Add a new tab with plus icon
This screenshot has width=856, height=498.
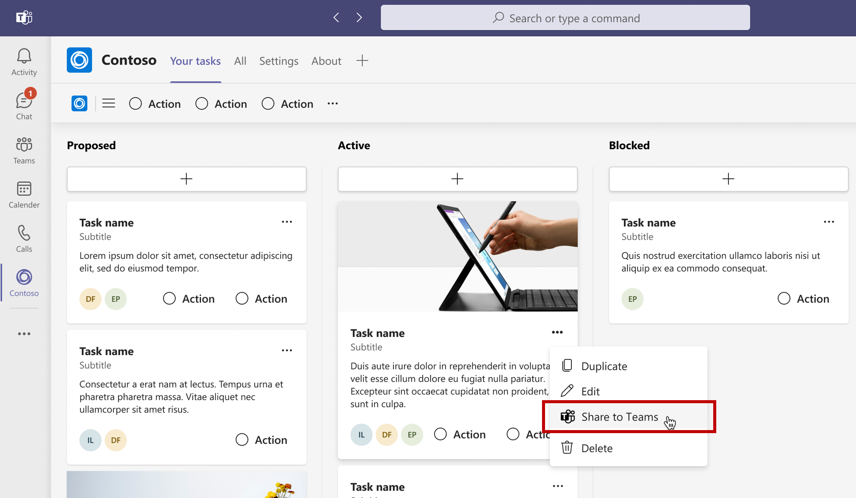[x=362, y=61]
